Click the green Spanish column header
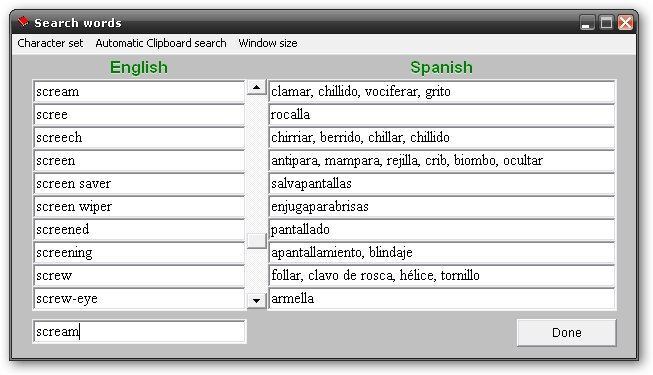653x375 pixels. [x=441, y=68]
